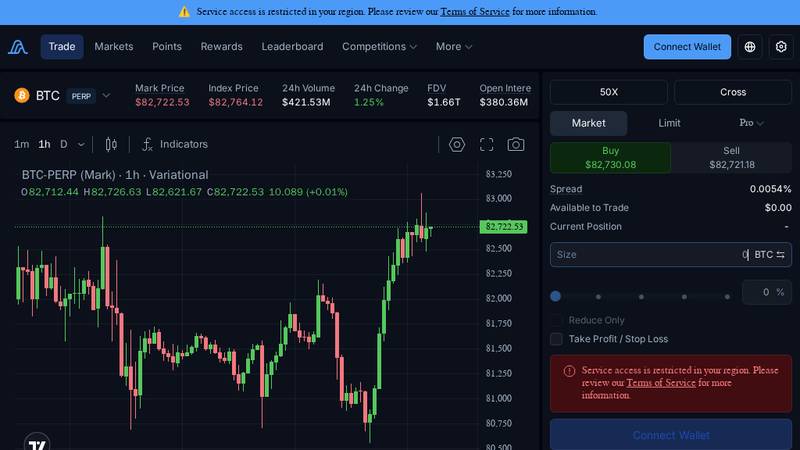The height and width of the screenshot is (450, 800).
Task: Open the Pro order type dropdown
Action: (751, 123)
